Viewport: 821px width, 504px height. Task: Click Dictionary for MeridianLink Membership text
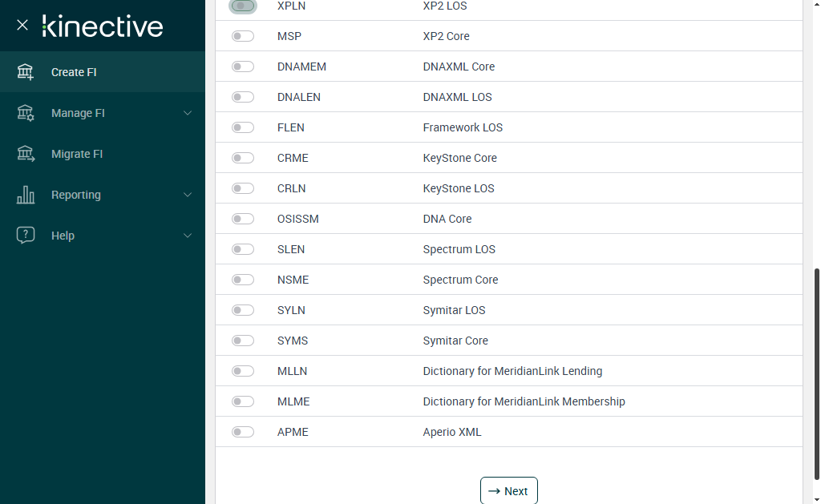click(524, 401)
